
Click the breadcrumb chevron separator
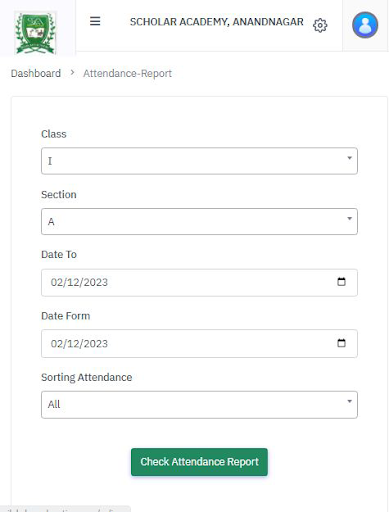tap(72, 72)
